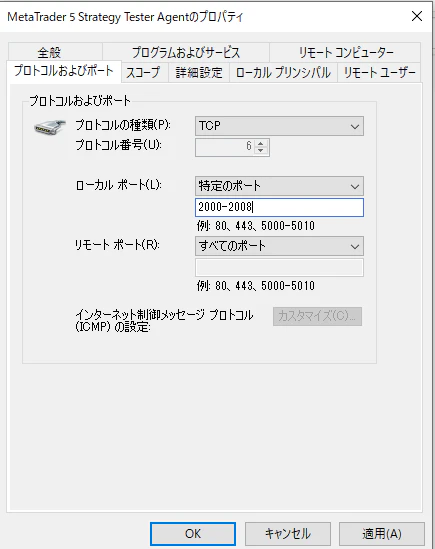Image resolution: width=435 pixels, height=549 pixels.
Task: Click the example text under local port field
Action: click(256, 226)
